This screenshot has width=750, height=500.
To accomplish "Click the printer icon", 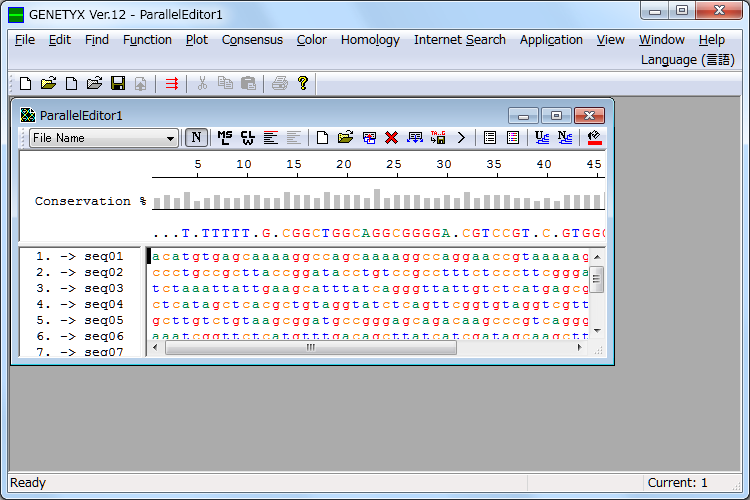I will pos(280,83).
